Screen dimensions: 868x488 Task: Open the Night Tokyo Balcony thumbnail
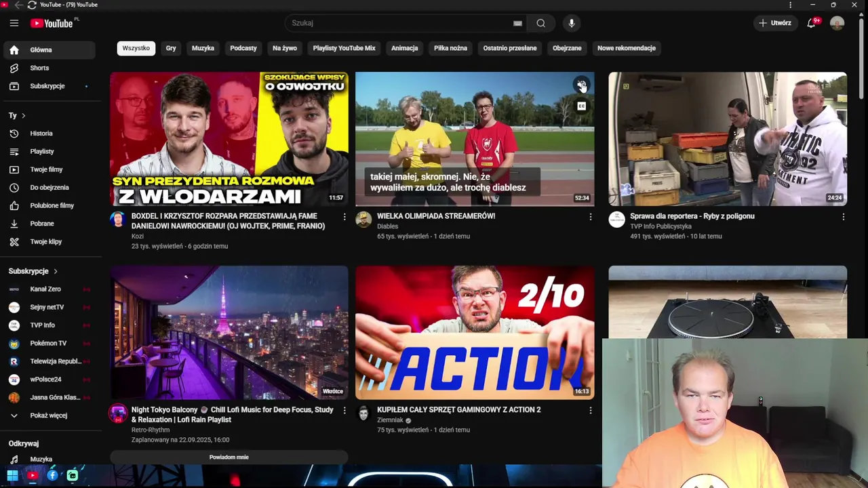click(x=229, y=333)
